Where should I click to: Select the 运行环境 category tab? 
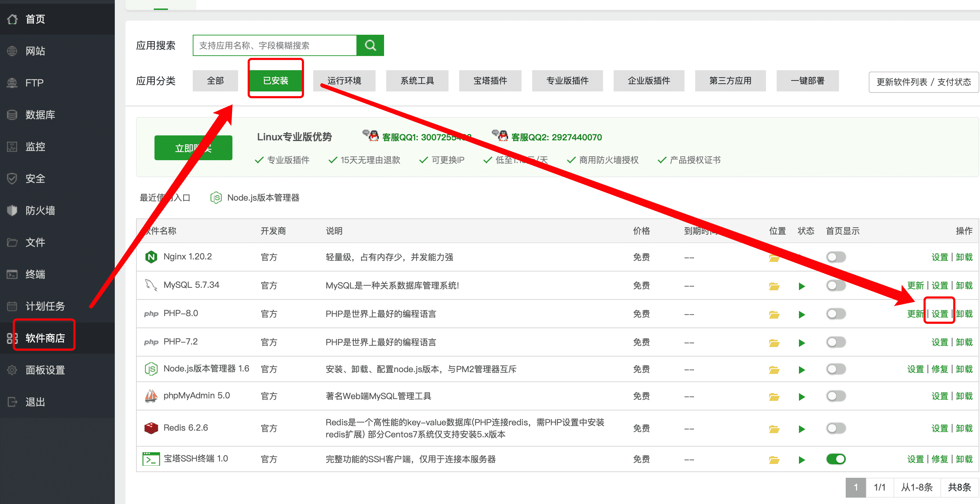pyautogui.click(x=344, y=81)
